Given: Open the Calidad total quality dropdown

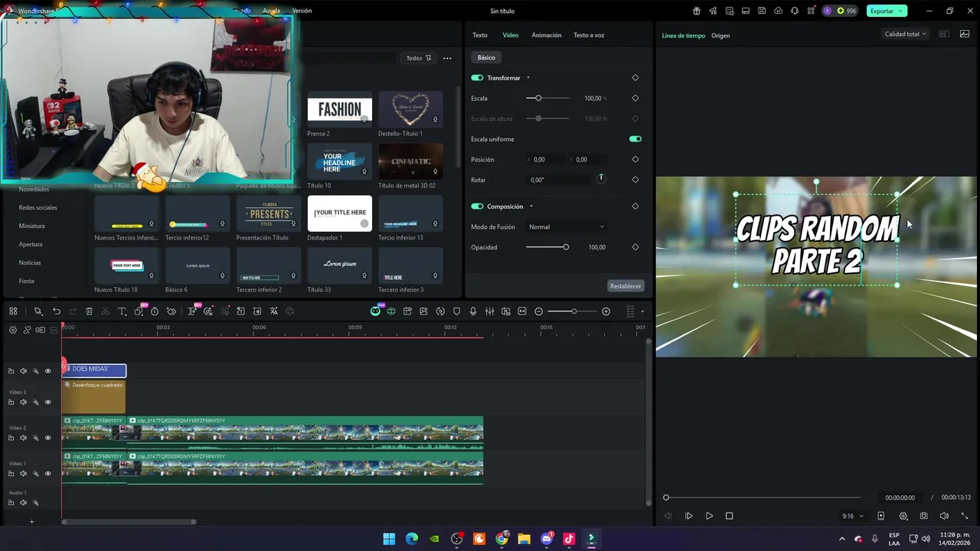Looking at the screenshot, I should pyautogui.click(x=906, y=34).
